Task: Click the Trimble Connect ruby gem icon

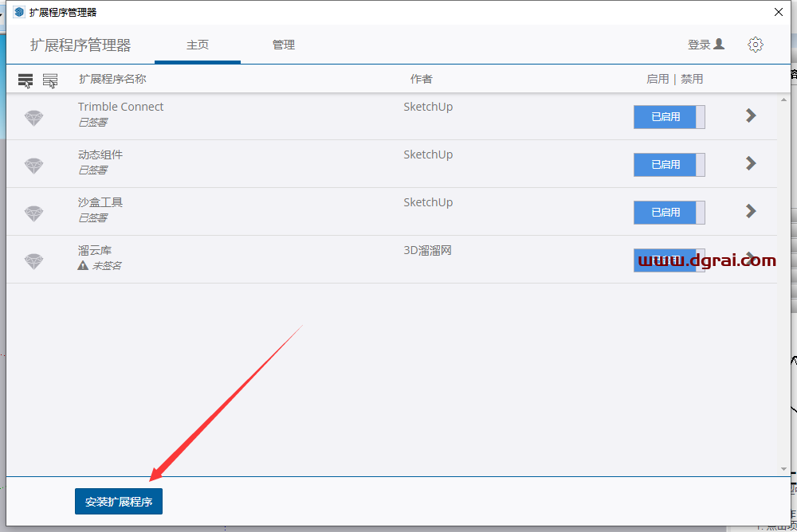Action: 34,118
